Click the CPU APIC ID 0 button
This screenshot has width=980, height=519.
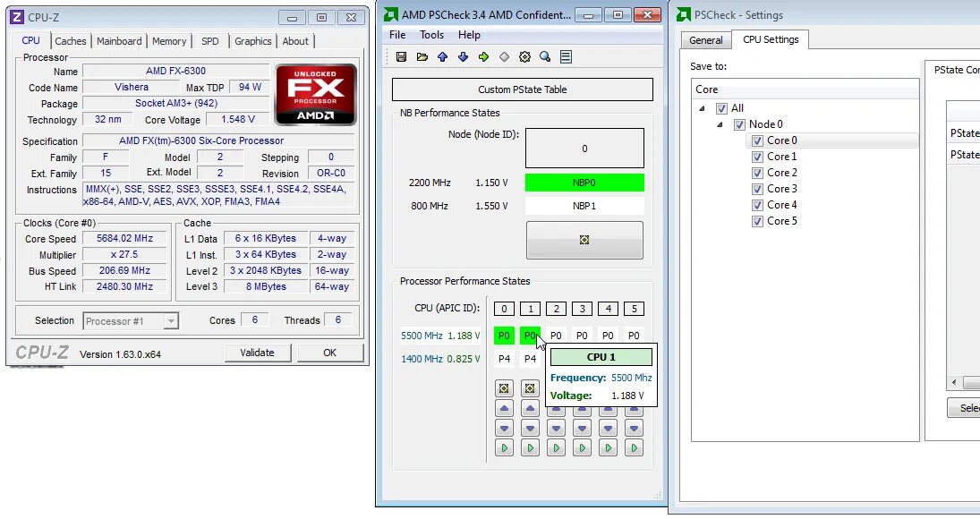[505, 309]
